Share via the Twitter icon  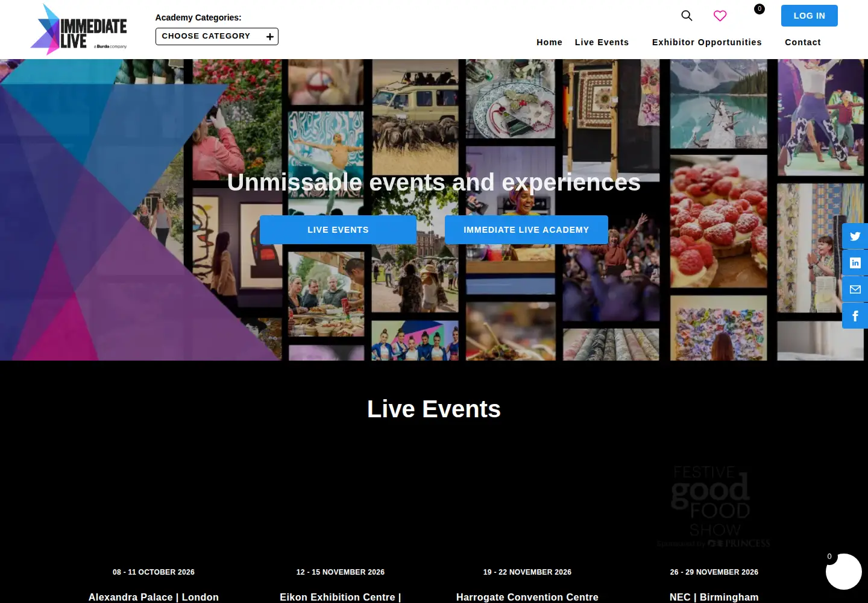coord(855,236)
